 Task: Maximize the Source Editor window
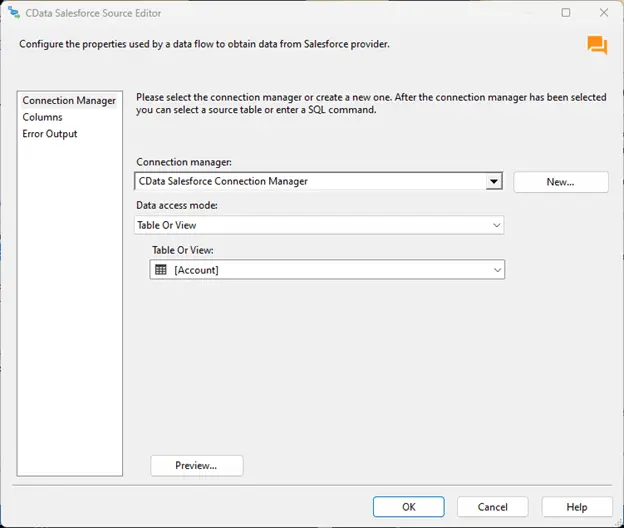coord(566,13)
